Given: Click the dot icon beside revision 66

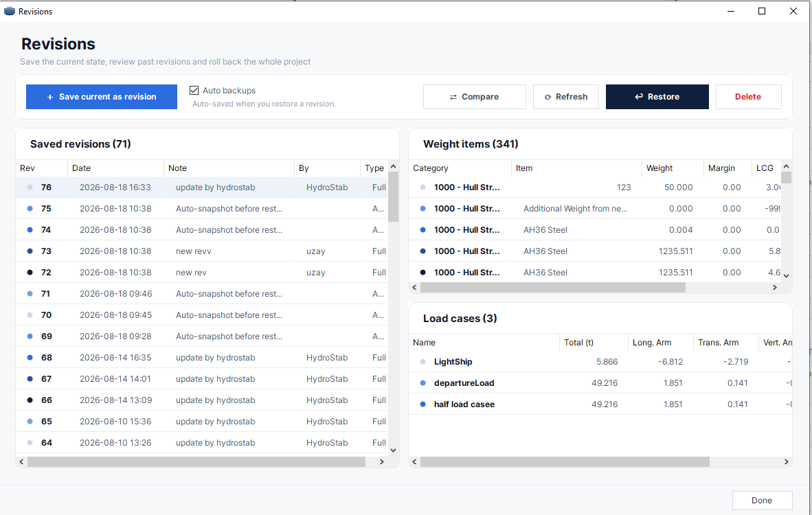Looking at the screenshot, I should (x=30, y=400).
